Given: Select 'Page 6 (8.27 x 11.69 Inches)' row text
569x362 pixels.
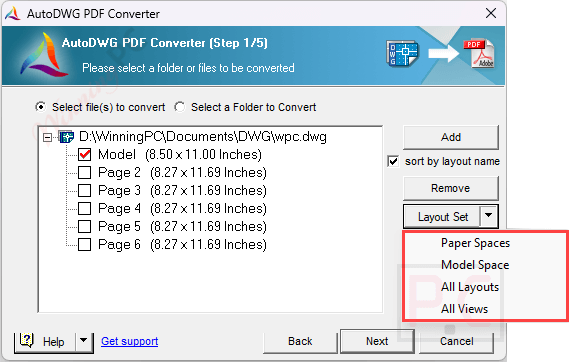Looking at the screenshot, I should pyautogui.click(x=182, y=244).
